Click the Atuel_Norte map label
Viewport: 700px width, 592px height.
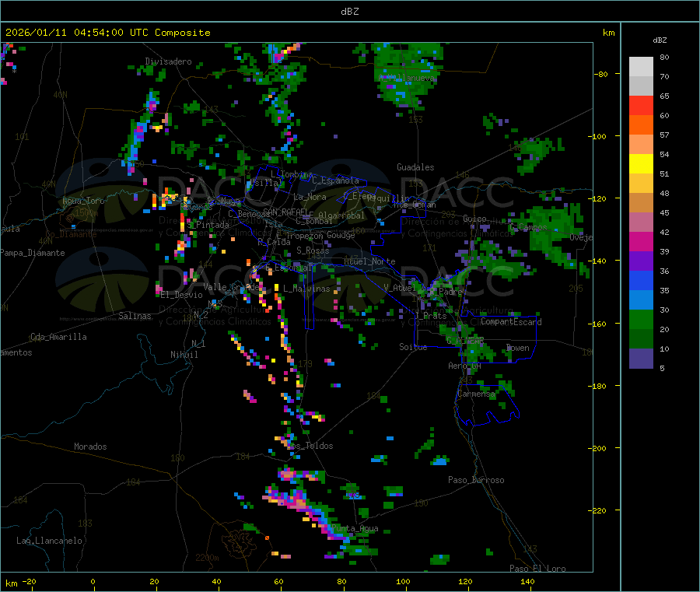(x=369, y=261)
